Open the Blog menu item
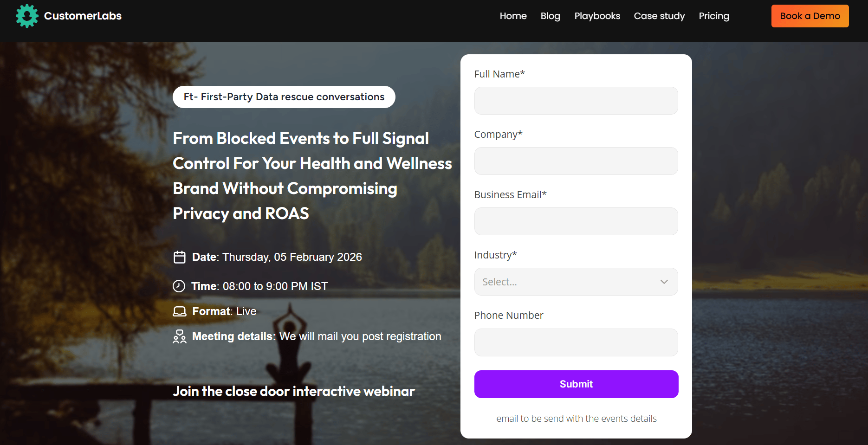Screen dimensions: 868x445 [550, 16]
